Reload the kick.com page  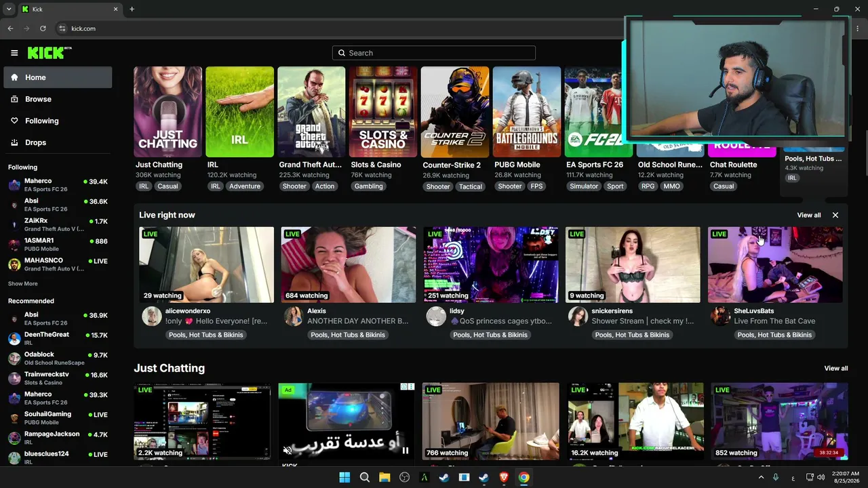[43, 28]
